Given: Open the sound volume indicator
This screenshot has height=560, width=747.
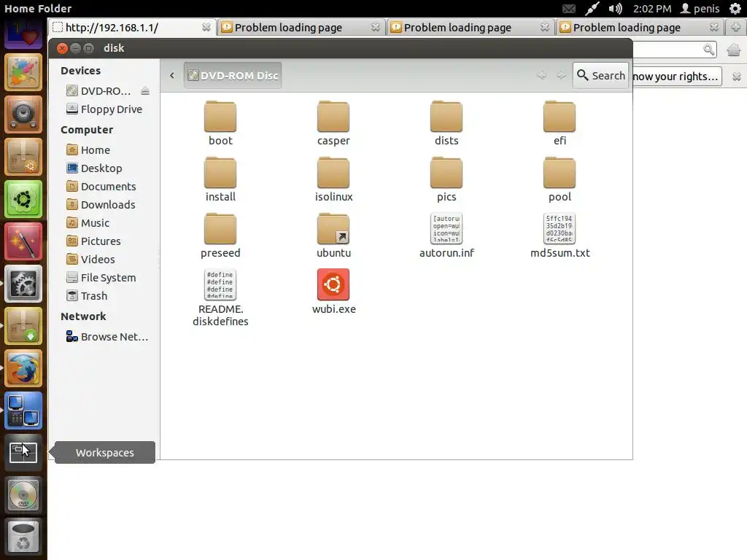Looking at the screenshot, I should (x=615, y=9).
